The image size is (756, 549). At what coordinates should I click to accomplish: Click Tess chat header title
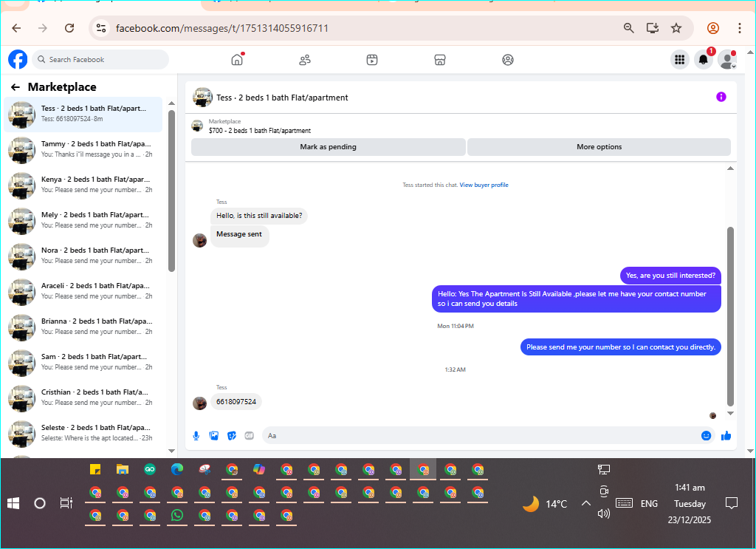click(x=282, y=98)
